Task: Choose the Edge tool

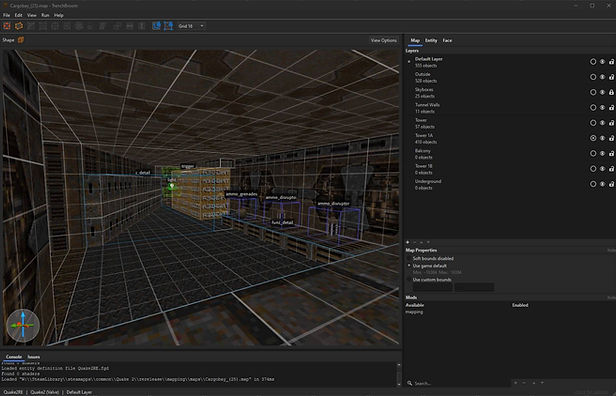Action: tap(55, 26)
